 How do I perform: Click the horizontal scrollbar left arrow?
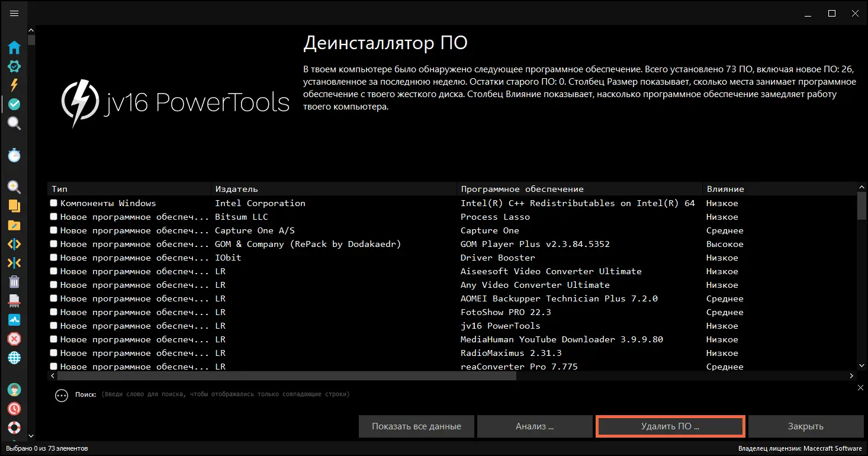pos(52,375)
